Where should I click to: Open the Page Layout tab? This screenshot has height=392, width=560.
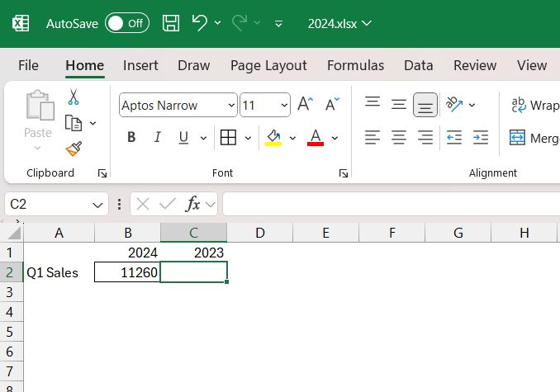[268, 66]
